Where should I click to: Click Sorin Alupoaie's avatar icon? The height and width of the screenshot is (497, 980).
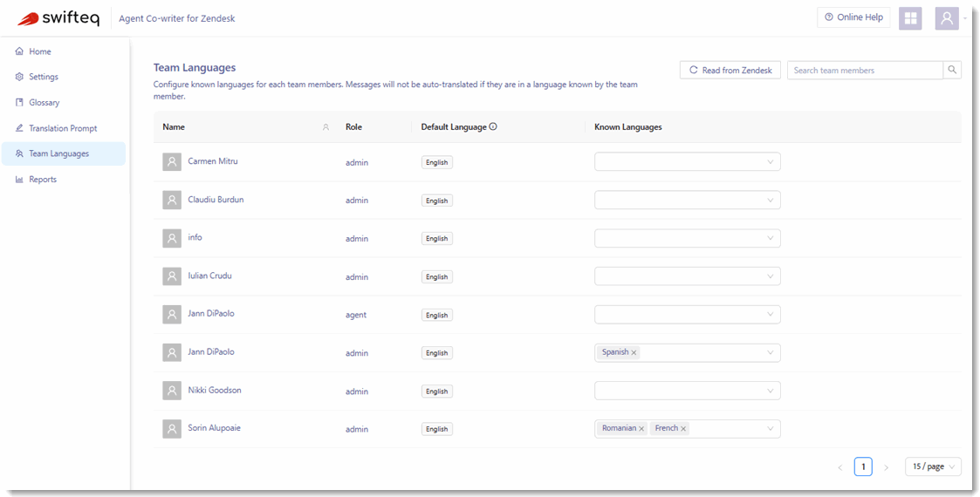click(x=172, y=428)
